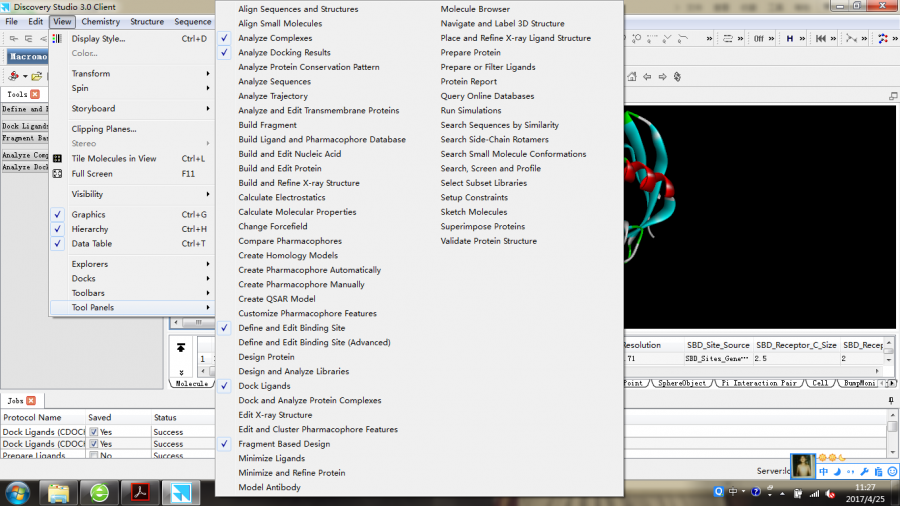The image size is (900, 506).
Task: Uncheck Fragment Based Design tool panel
Action: click(224, 443)
